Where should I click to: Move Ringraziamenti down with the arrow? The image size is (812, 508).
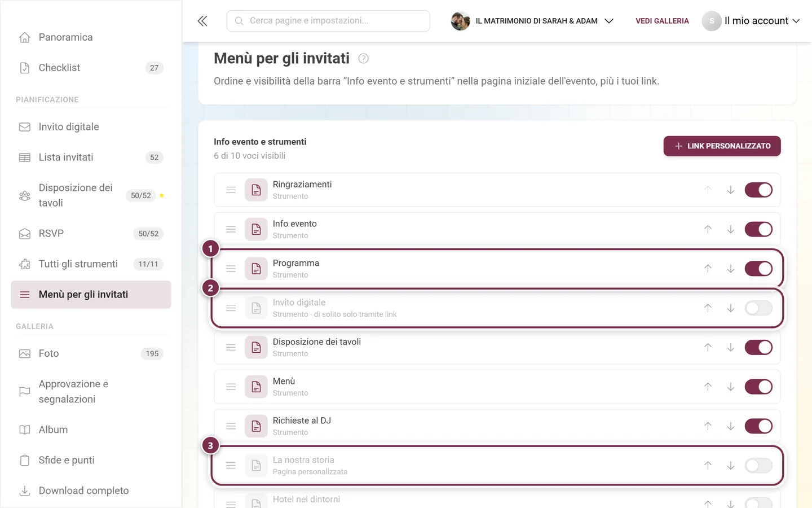click(731, 190)
